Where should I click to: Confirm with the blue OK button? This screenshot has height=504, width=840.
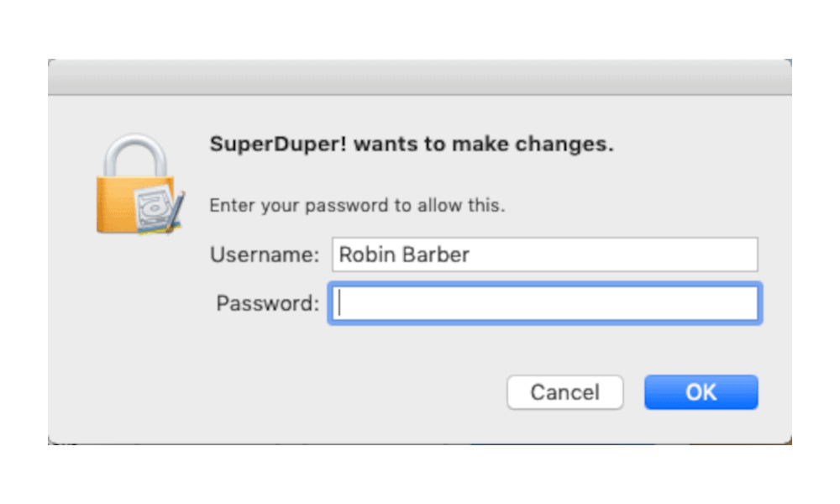[701, 392]
